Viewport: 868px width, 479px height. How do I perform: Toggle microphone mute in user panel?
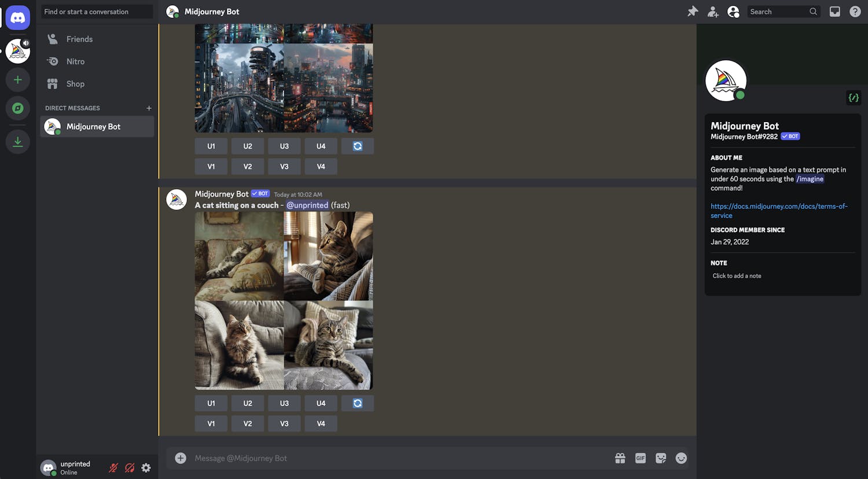point(113,468)
